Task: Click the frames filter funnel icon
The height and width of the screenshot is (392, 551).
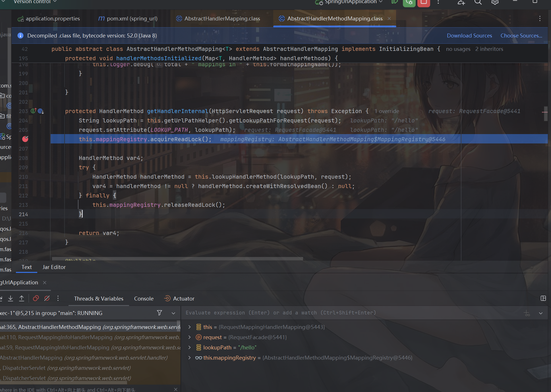Action: (x=159, y=313)
